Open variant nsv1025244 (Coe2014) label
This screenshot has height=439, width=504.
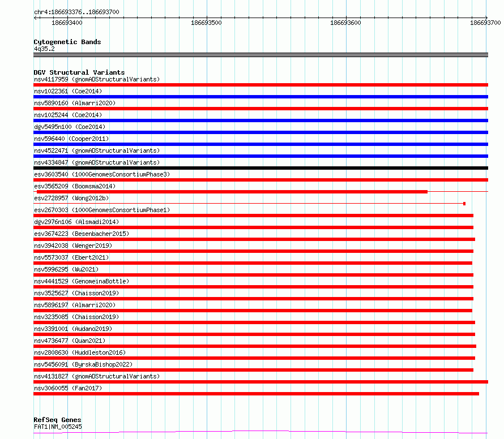tap(68, 115)
